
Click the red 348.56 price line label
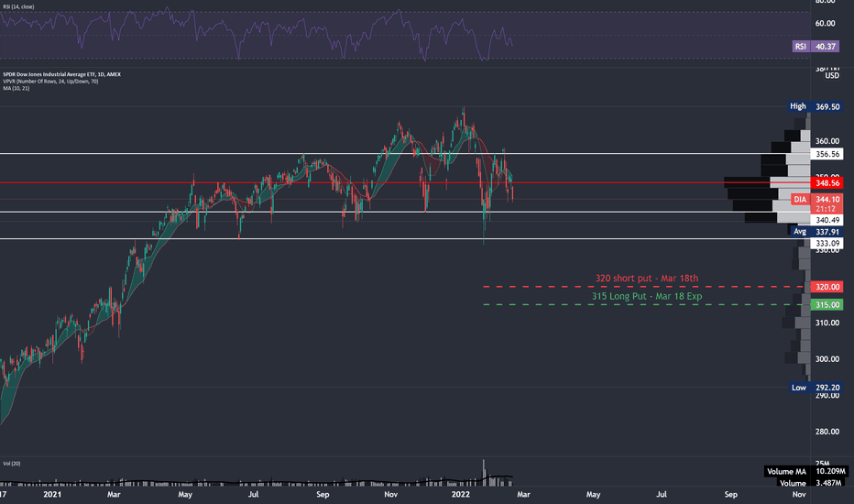click(x=827, y=183)
